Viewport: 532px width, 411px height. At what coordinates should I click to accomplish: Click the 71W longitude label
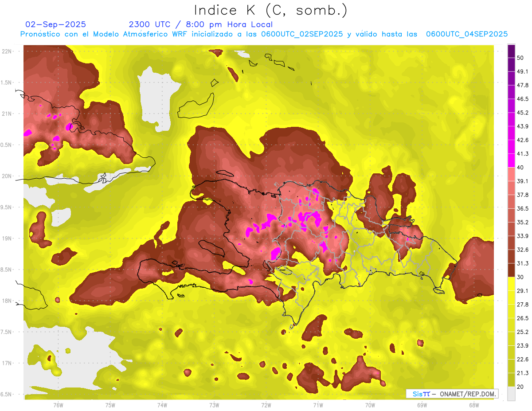318,405
